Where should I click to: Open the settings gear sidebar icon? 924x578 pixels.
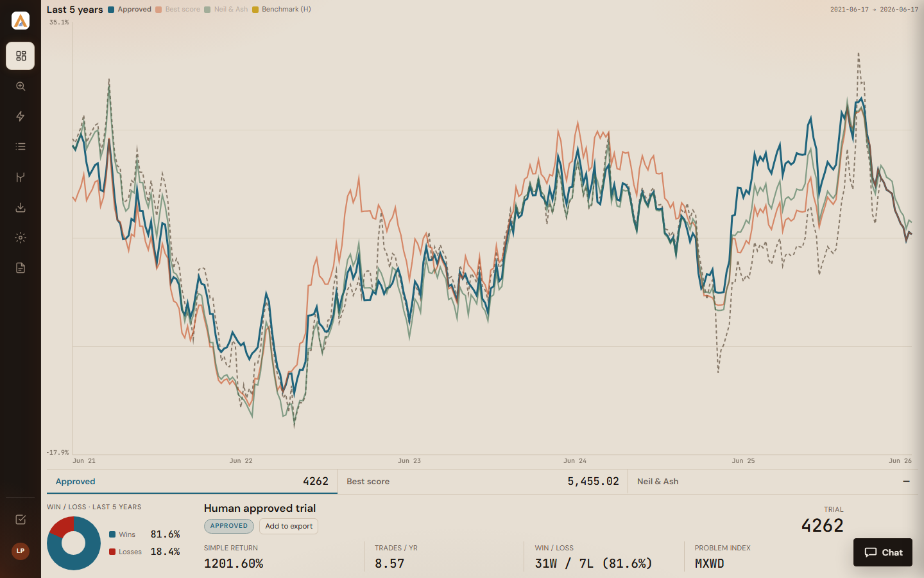pos(21,238)
